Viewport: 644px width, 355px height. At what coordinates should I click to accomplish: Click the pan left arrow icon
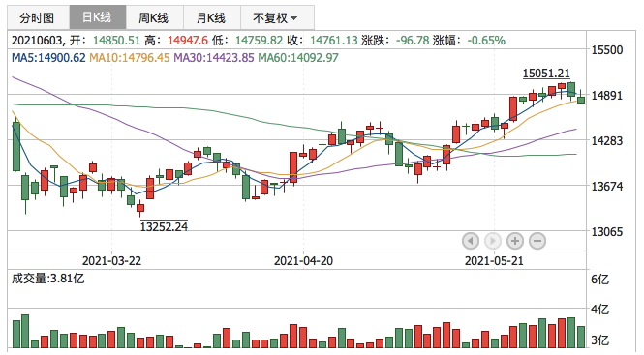pos(471,241)
